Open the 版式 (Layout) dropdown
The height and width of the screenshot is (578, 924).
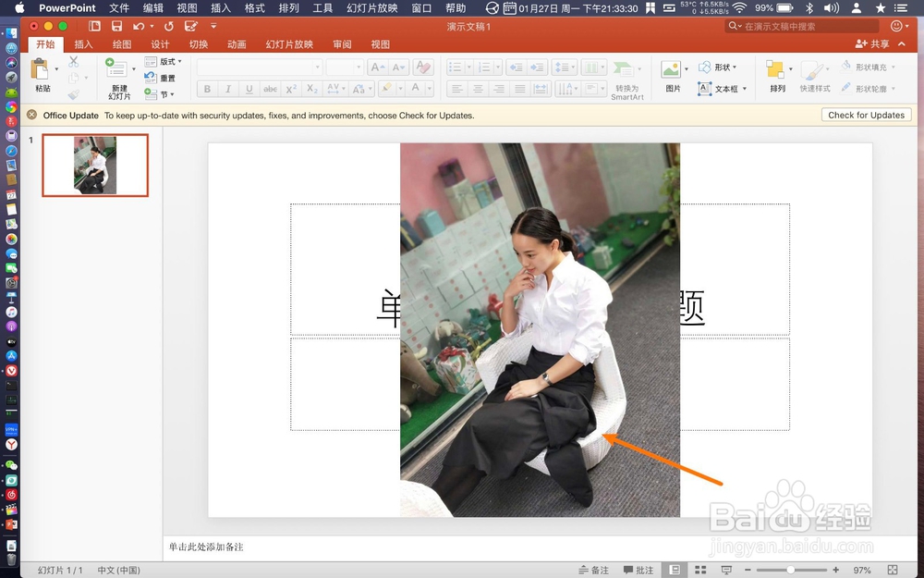164,61
